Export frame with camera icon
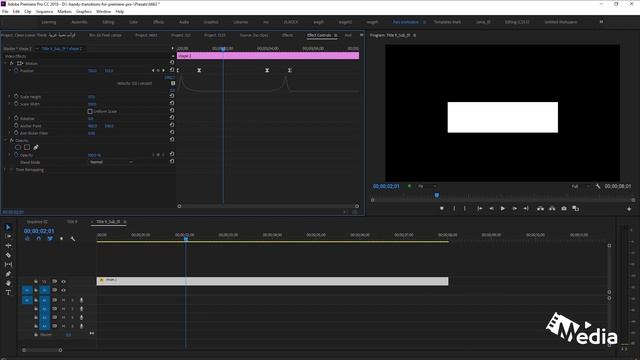 pos(564,209)
